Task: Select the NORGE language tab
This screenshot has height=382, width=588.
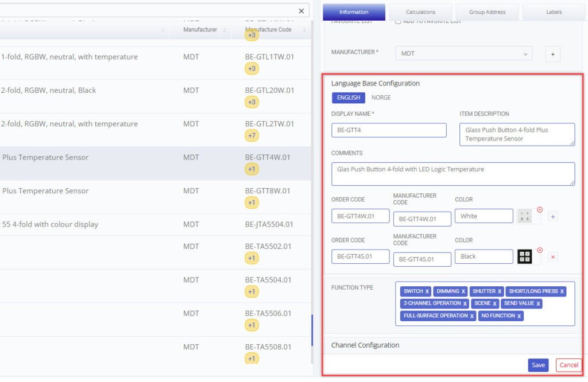Action: 381,98
